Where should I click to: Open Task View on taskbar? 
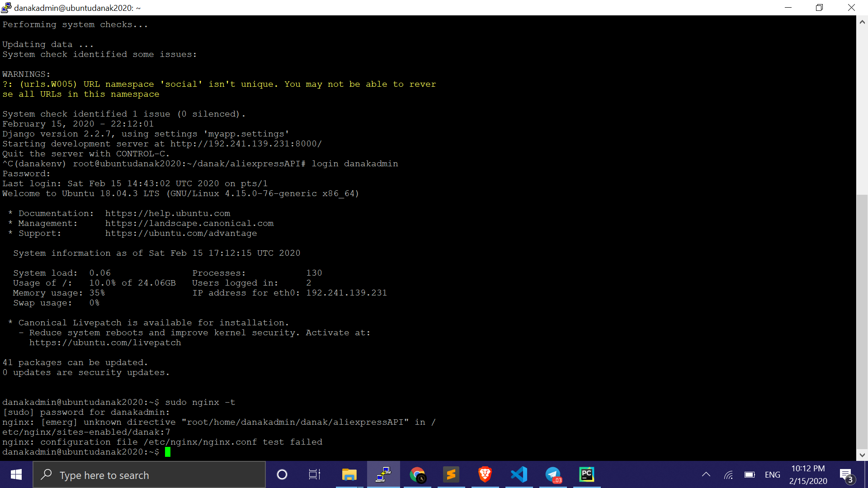[x=314, y=474]
